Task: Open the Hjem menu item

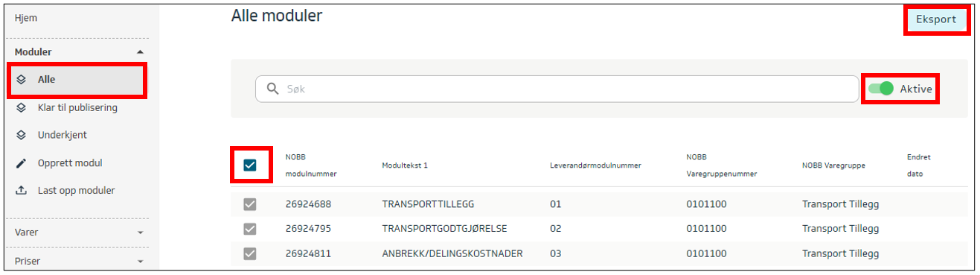Action: [x=26, y=18]
